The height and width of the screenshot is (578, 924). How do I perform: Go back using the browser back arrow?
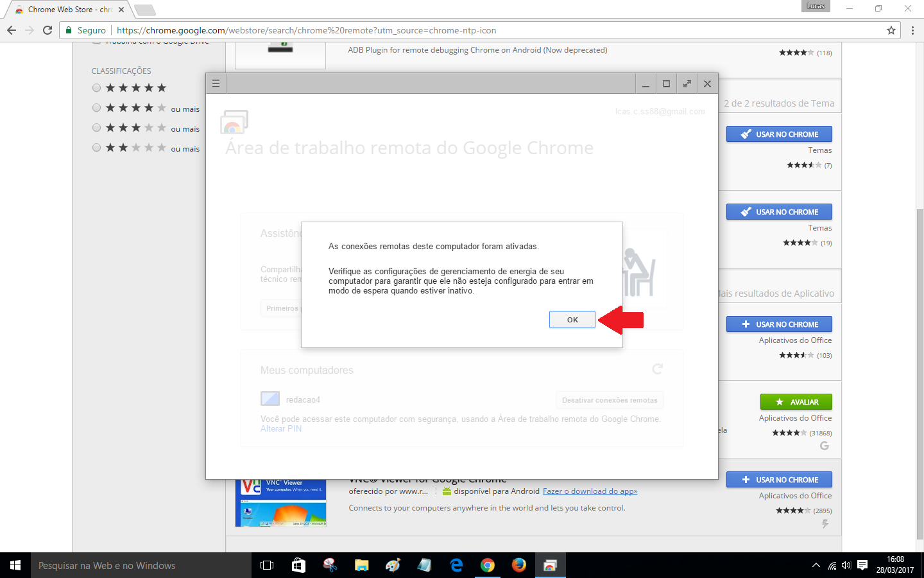click(12, 30)
